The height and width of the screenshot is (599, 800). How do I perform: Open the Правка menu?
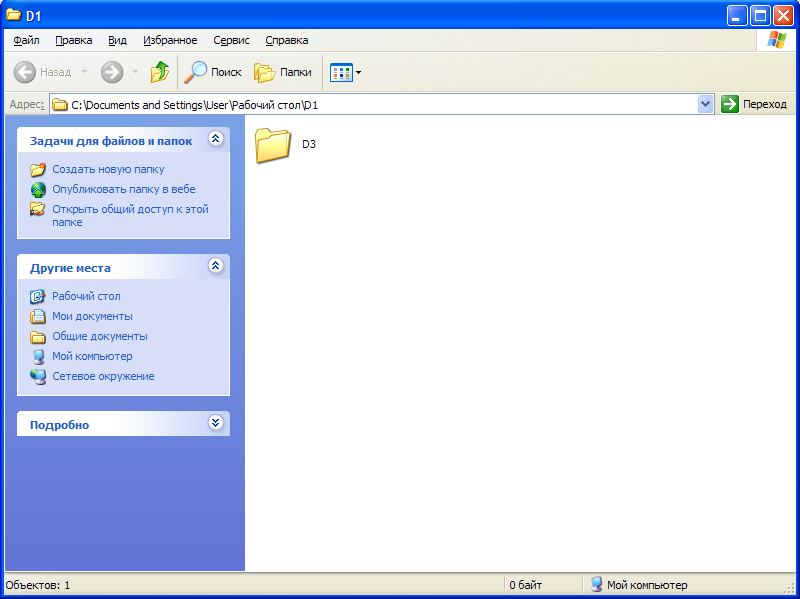pyautogui.click(x=73, y=40)
